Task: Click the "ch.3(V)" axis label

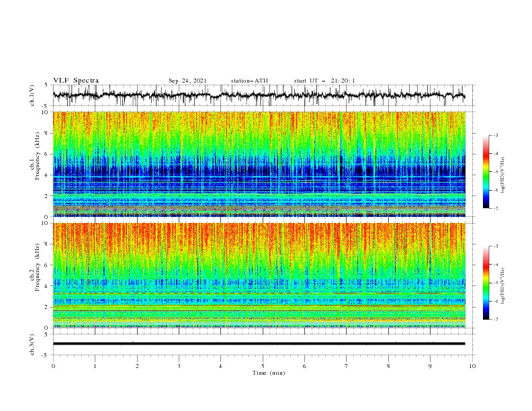Action: 32,345
